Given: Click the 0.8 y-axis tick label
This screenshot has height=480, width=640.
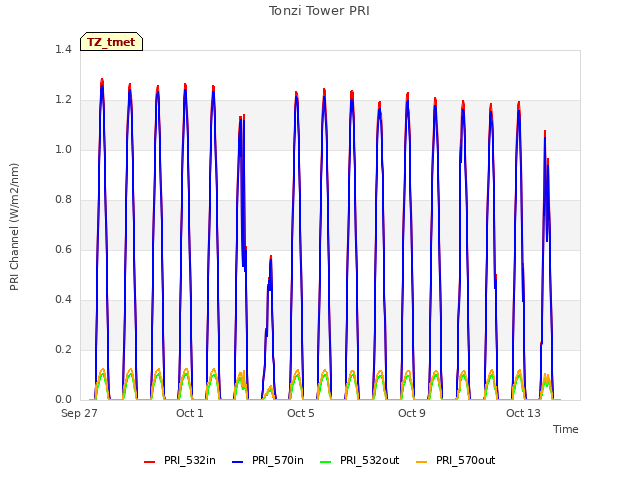Looking at the screenshot, I should coord(63,200).
